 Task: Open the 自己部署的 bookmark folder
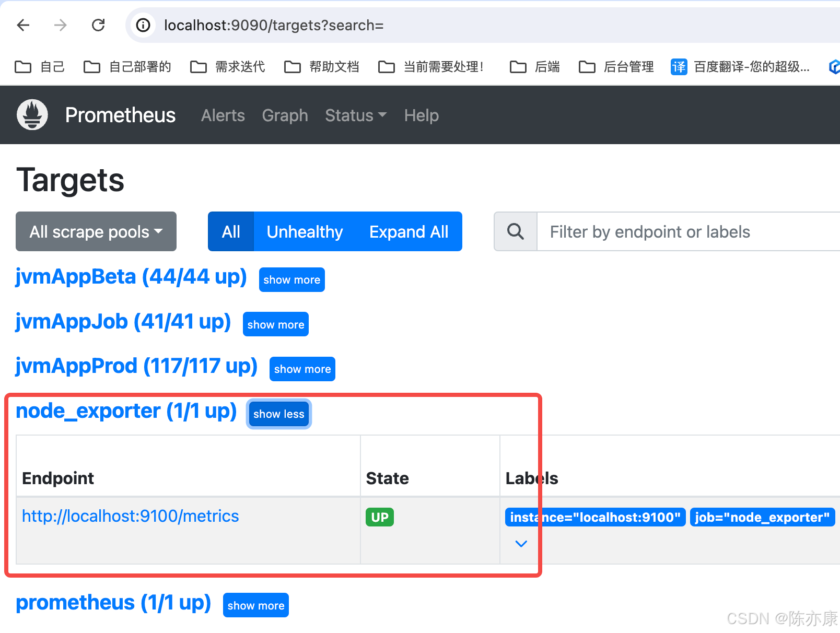127,67
